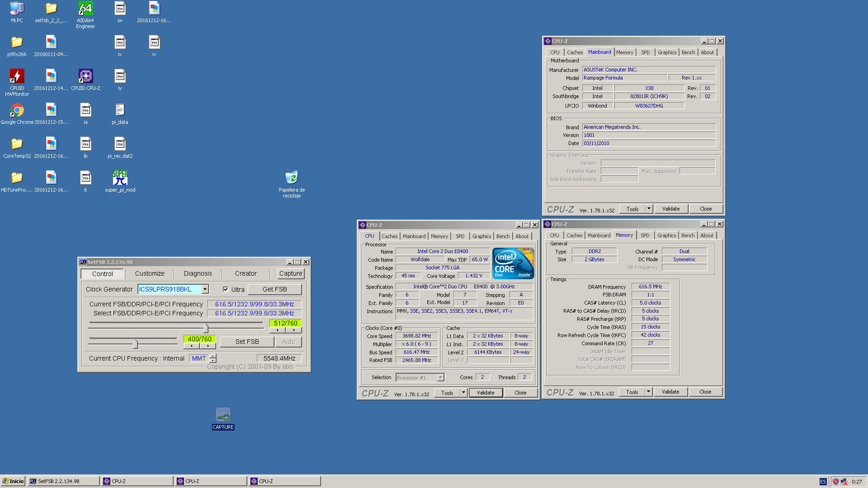Open the Processor #1 selection dropdown
868x488 pixels.
point(440,377)
